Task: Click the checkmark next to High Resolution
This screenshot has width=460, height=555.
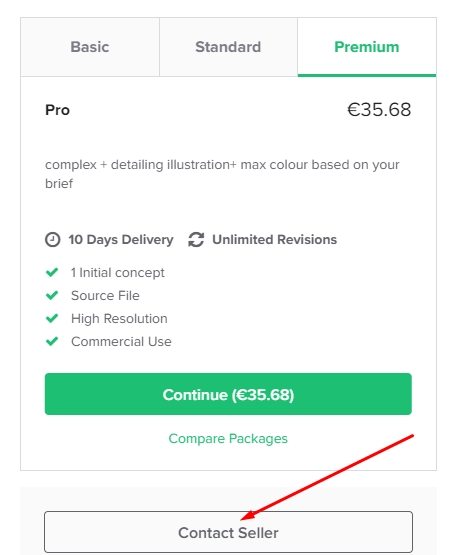Action: [52, 318]
